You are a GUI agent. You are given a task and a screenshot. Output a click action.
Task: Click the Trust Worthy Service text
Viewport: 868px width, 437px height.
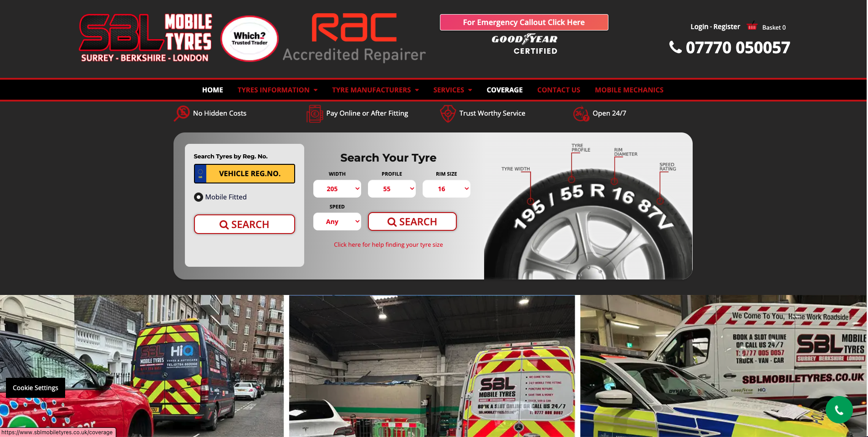point(492,113)
